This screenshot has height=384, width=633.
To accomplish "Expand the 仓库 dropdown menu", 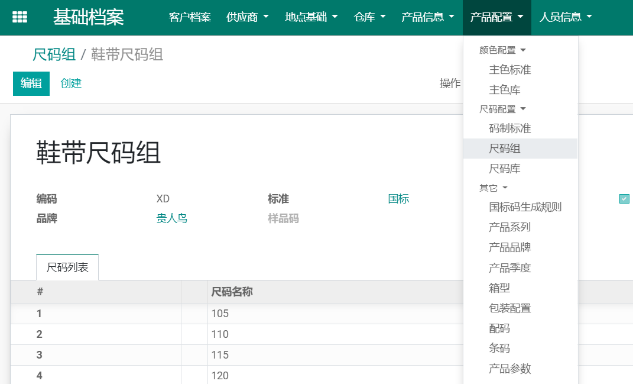I will (x=369, y=17).
